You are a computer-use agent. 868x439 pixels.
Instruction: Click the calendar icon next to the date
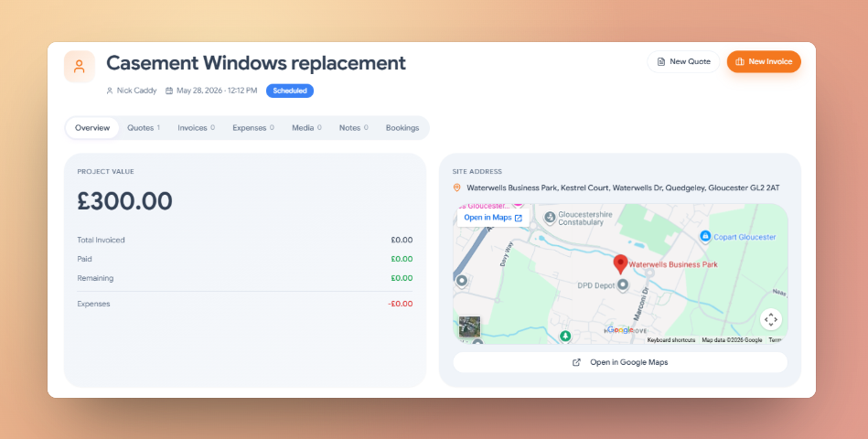pyautogui.click(x=169, y=91)
